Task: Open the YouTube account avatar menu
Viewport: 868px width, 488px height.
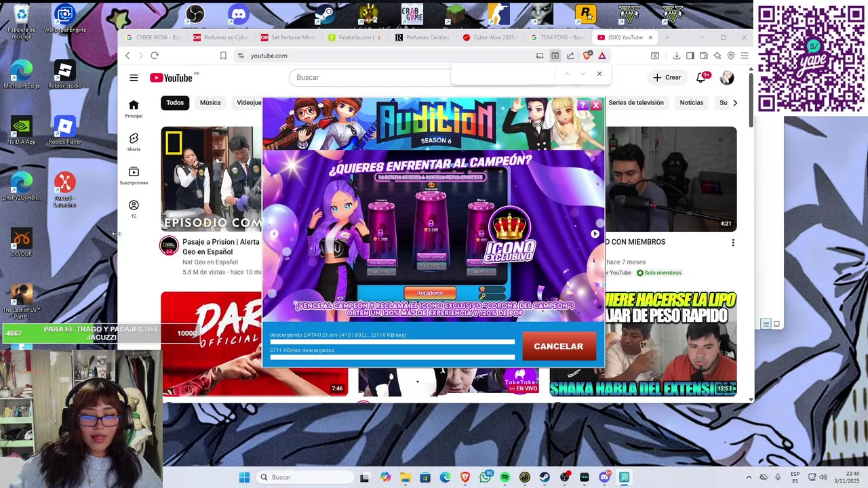Action: [727, 77]
